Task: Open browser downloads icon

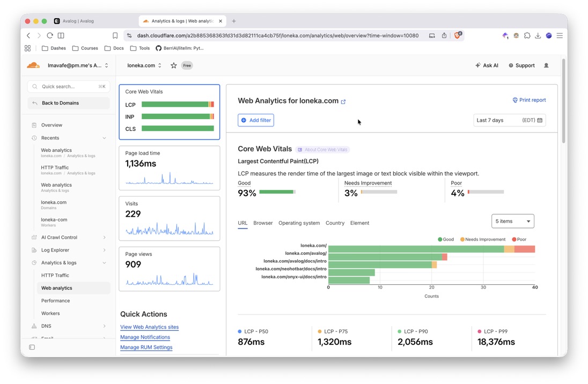Action: pyautogui.click(x=538, y=35)
